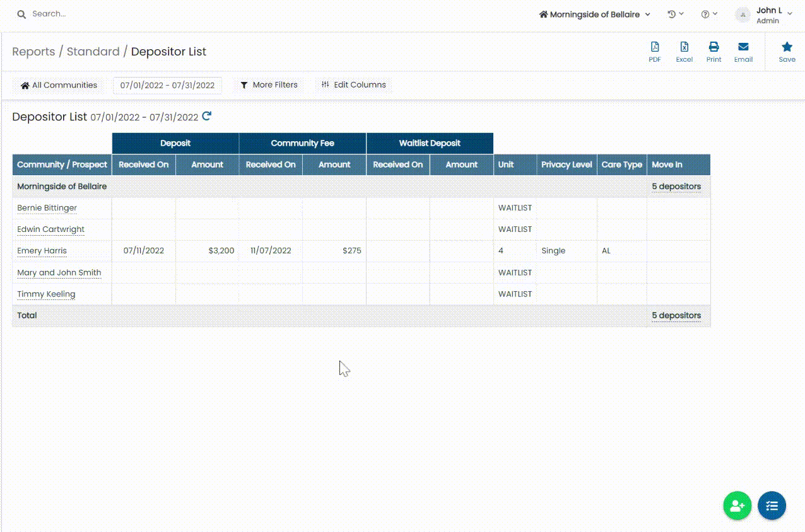Sort by Community / Prospect column
Viewport: 805px width, 532px height.
pos(62,165)
